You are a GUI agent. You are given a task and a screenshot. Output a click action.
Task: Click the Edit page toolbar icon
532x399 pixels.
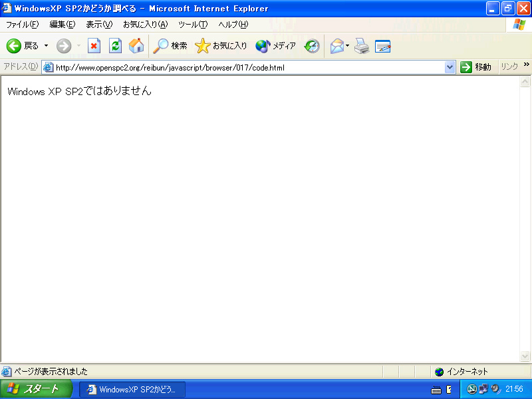point(383,46)
